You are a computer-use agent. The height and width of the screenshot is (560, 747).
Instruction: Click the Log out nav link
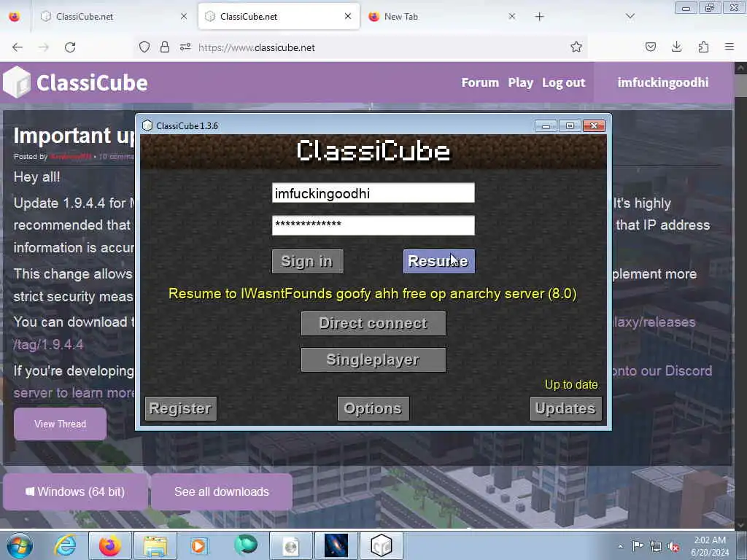[x=564, y=82]
